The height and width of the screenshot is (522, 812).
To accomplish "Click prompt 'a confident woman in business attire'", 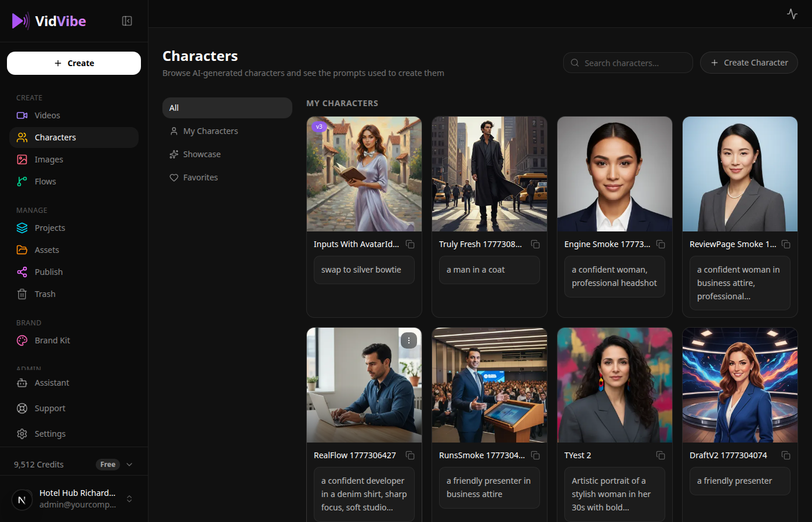I will tap(740, 283).
